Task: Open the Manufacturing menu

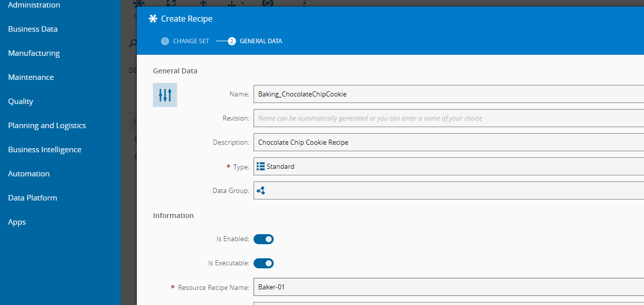Action: 34,53
